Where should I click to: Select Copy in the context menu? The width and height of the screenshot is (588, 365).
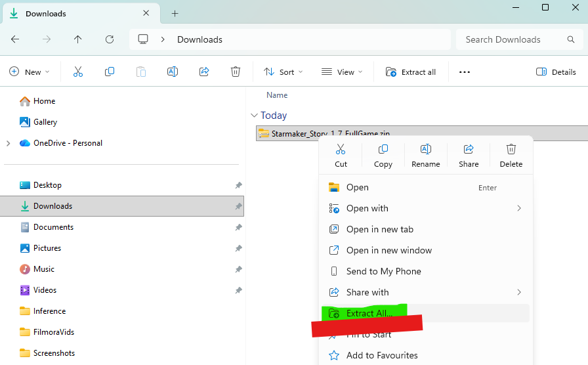coord(383,156)
